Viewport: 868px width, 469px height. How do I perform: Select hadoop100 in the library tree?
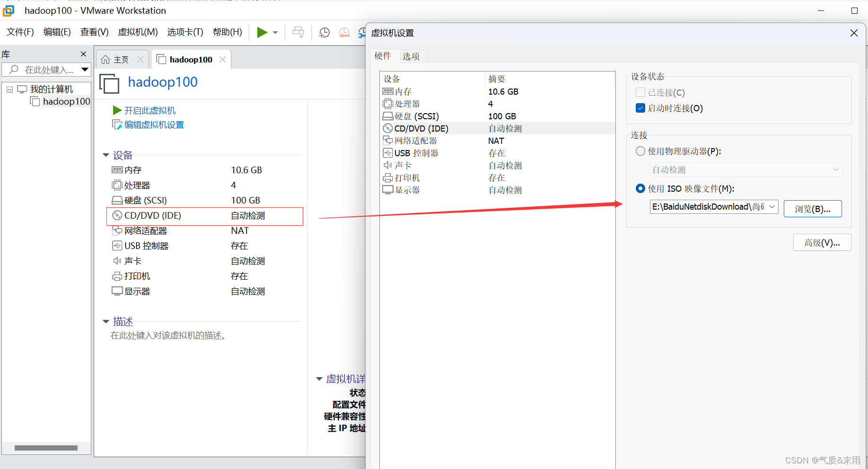(x=66, y=101)
